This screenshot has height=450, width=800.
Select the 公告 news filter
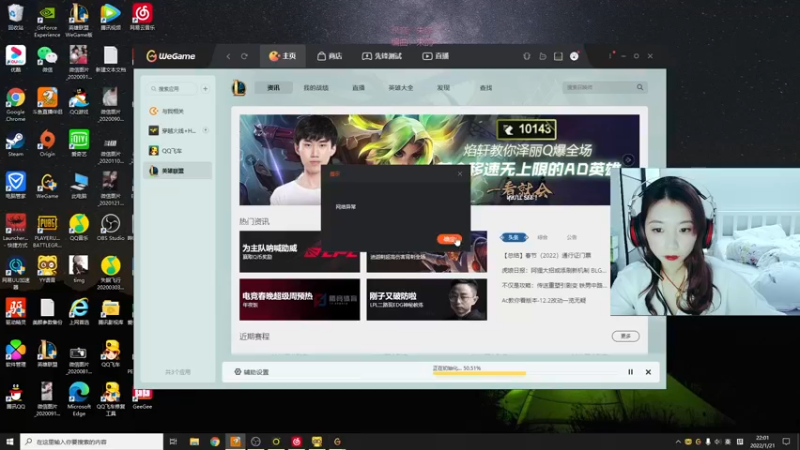pos(571,237)
